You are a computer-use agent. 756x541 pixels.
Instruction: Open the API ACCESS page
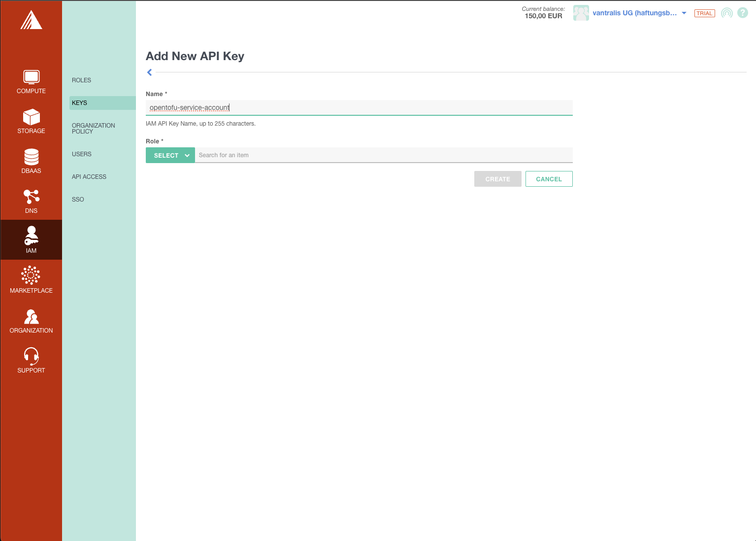tap(89, 176)
